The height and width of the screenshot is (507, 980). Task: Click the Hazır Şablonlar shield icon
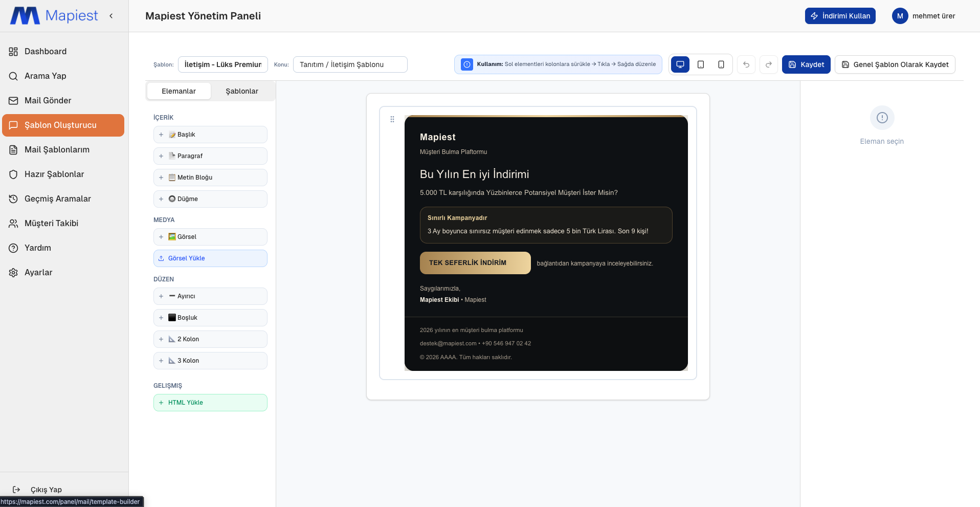tap(13, 174)
